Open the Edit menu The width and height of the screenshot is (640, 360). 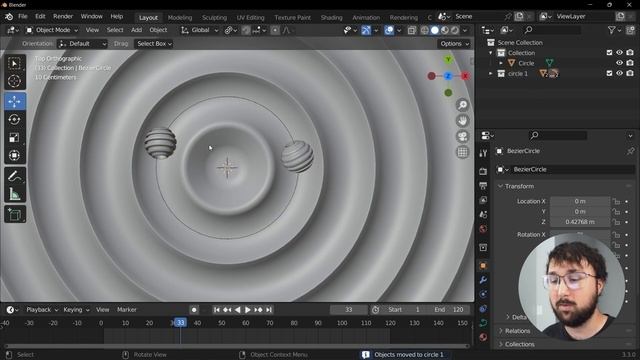coord(40,17)
